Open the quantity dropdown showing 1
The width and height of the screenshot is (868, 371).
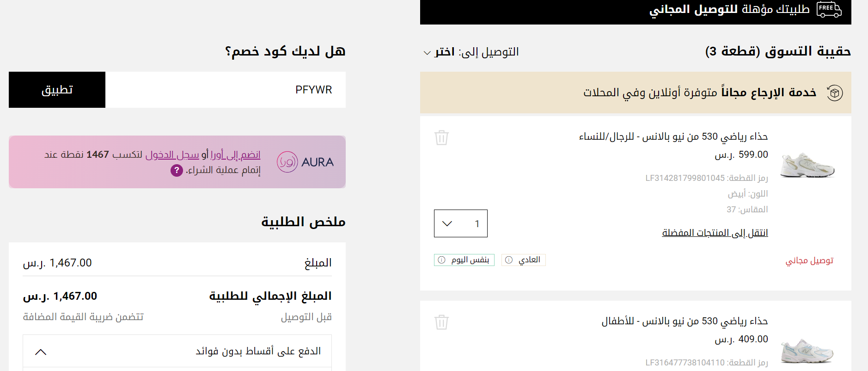pyautogui.click(x=461, y=223)
